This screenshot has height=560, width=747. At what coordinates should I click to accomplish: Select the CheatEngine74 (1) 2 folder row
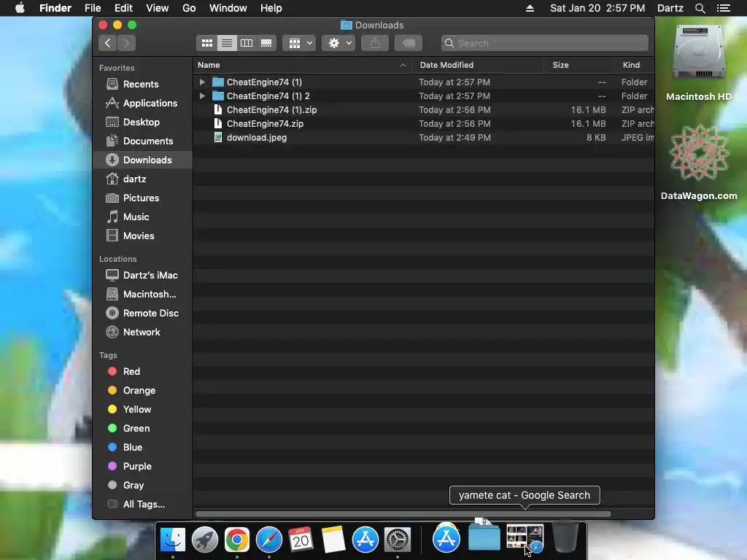424,96
